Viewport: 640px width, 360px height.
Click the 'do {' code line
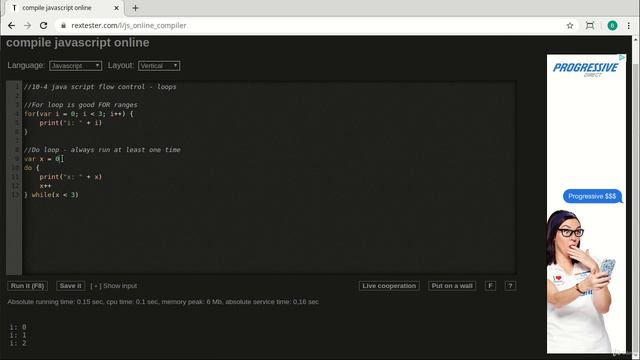coord(31,168)
